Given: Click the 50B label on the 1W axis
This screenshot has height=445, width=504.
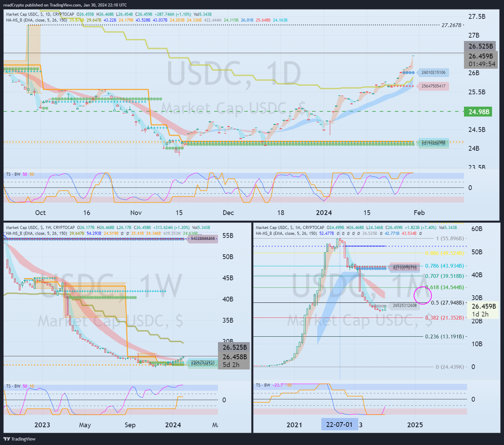Looking at the screenshot, I should click(x=228, y=257).
